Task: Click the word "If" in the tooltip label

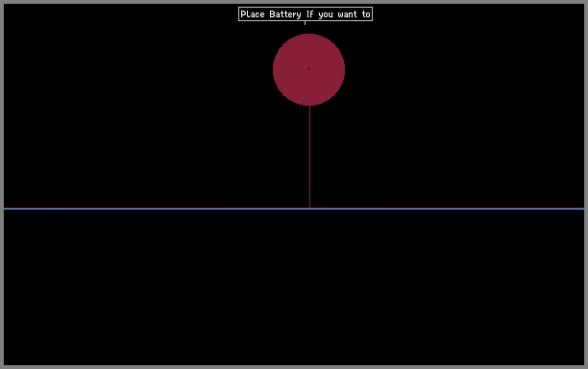Action: (x=309, y=14)
